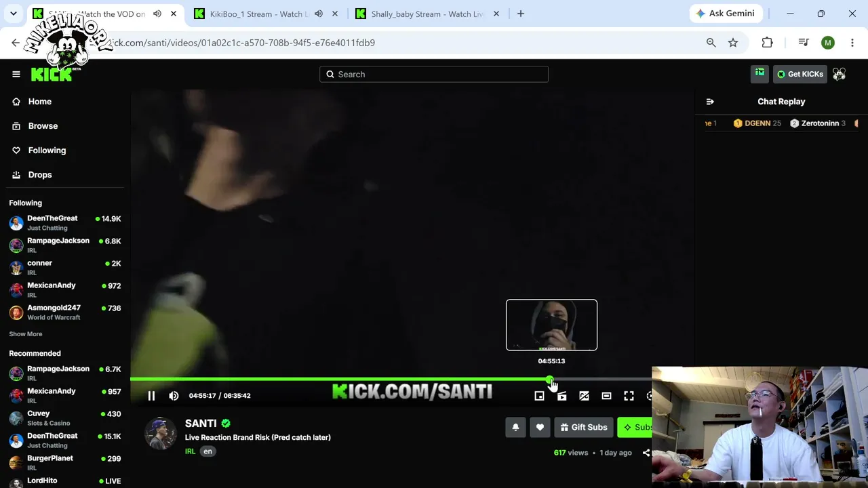Click DGENN in the chat gifter leaderboard
The width and height of the screenshot is (868, 488).
point(757,123)
